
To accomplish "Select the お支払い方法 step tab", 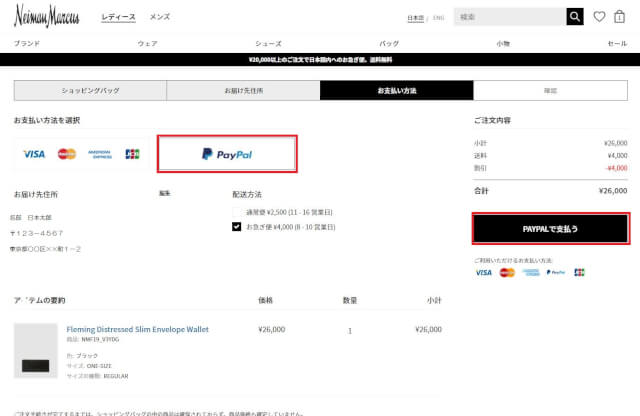I will 397,91.
